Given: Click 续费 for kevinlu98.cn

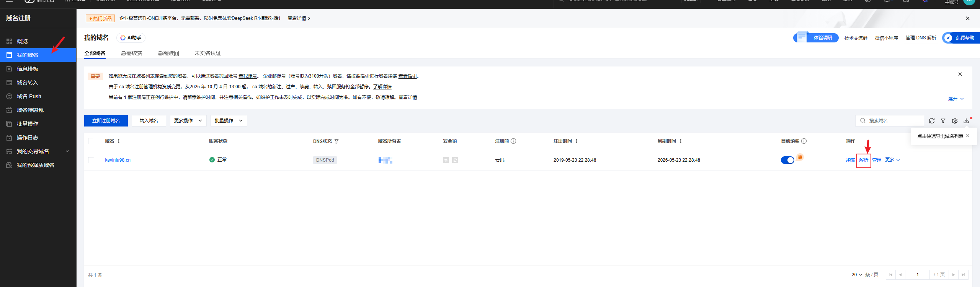Looking at the screenshot, I should pyautogui.click(x=851, y=160).
